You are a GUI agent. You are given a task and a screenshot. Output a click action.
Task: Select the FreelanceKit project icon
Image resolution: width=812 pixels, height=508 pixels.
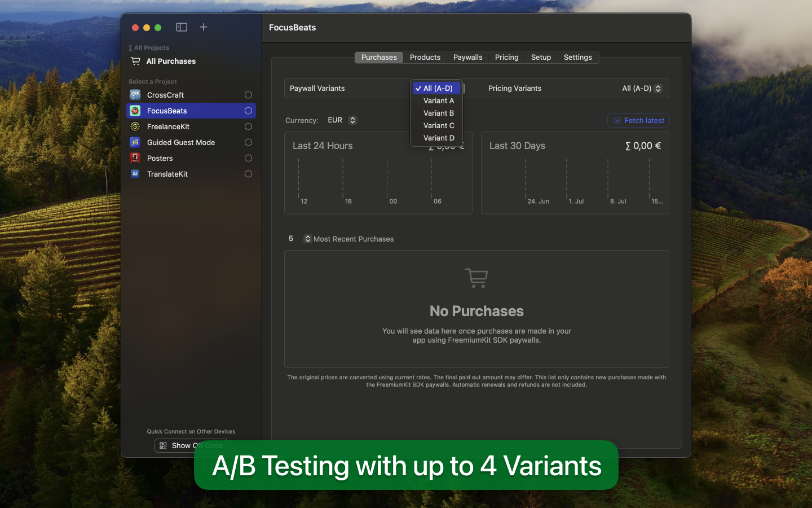point(135,126)
